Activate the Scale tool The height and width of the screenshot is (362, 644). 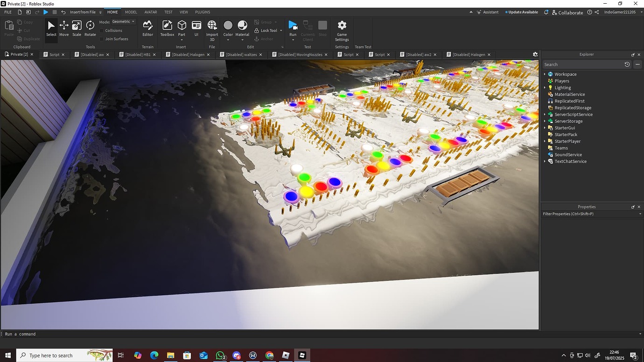pos(77,28)
